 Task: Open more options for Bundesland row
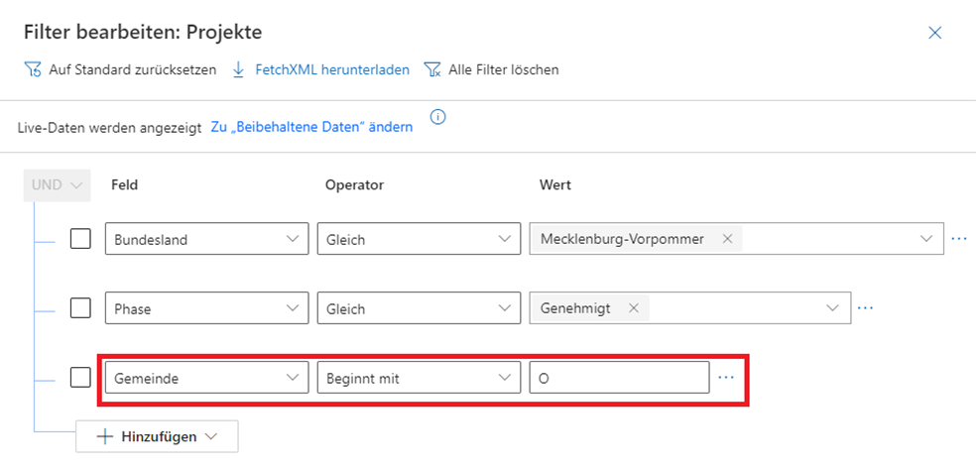click(958, 239)
